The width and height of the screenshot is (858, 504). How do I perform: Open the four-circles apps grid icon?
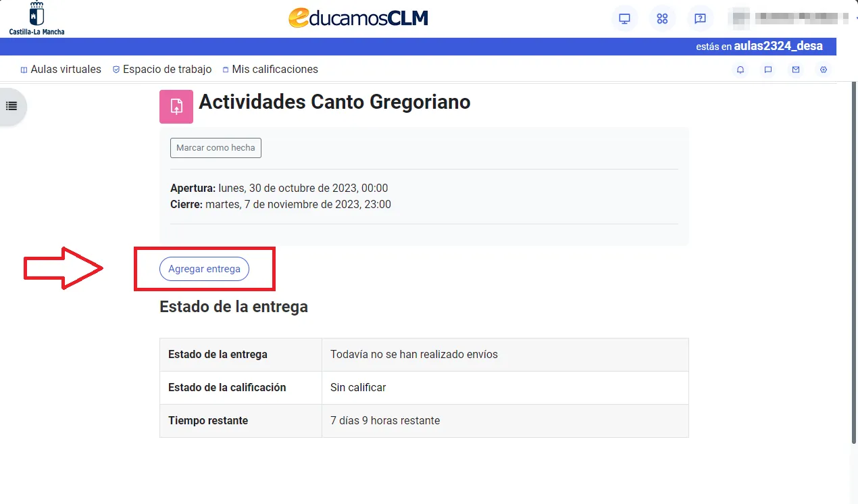point(662,18)
